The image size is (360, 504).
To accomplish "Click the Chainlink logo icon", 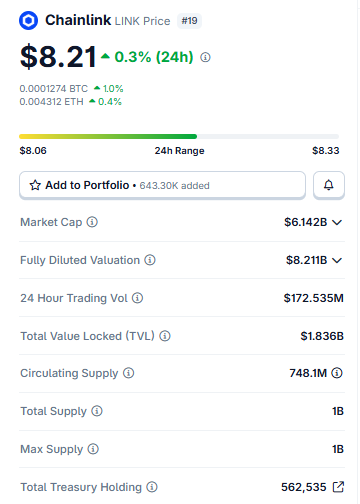I will pyautogui.click(x=28, y=21).
